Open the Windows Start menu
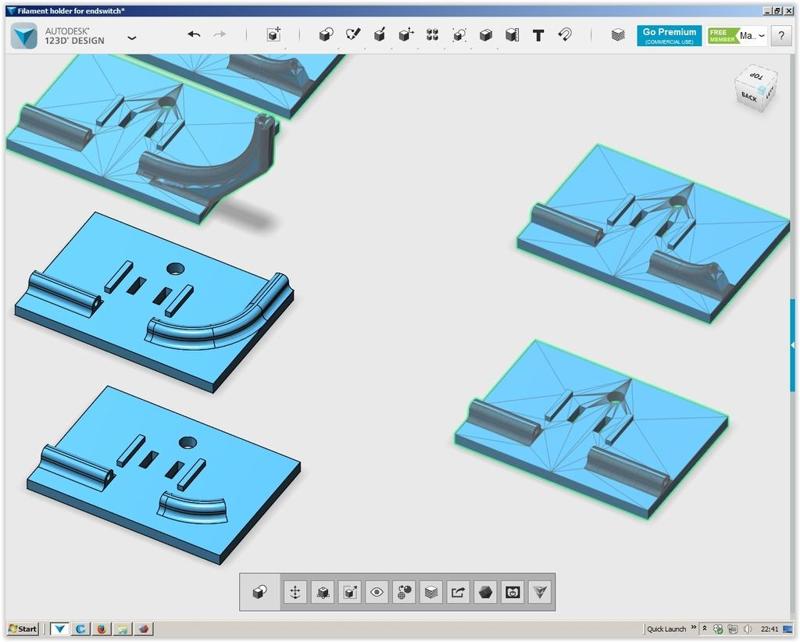The width and height of the screenshot is (800, 642). [x=23, y=629]
